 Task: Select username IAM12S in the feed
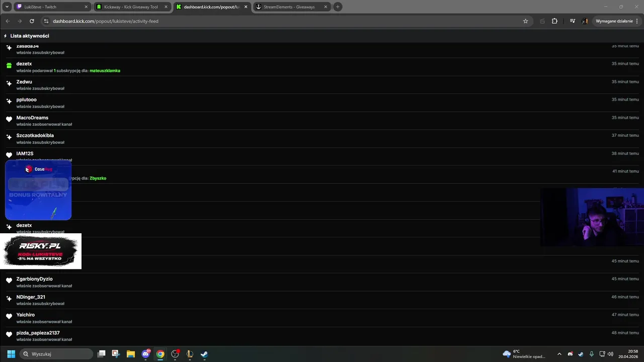coord(25,153)
